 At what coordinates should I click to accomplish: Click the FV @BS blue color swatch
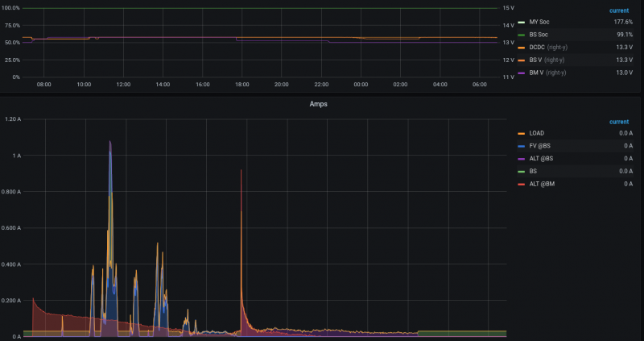point(522,146)
